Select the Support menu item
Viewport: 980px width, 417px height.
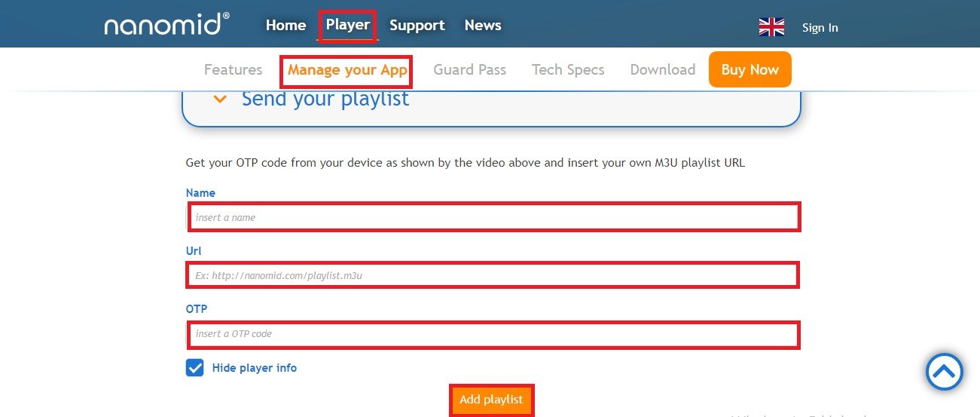click(417, 26)
